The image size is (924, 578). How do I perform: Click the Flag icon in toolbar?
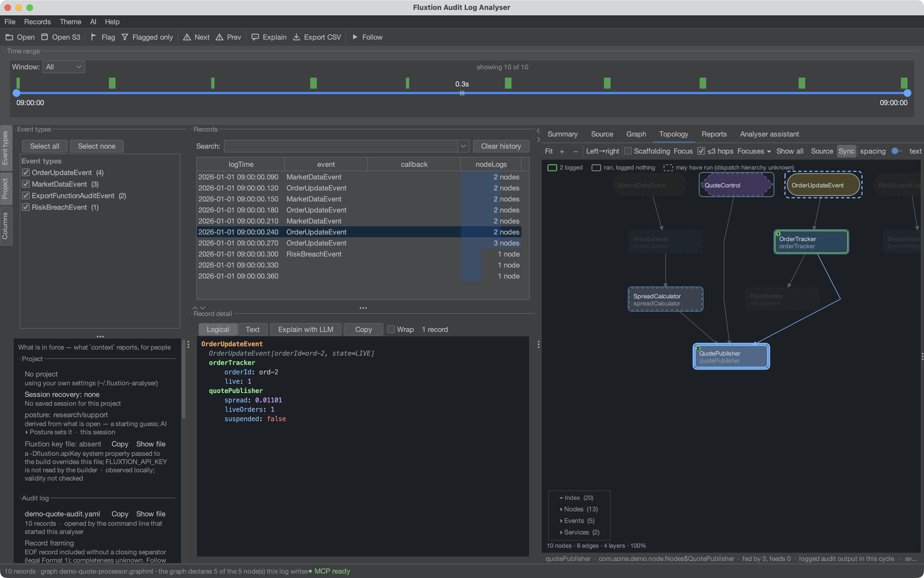[94, 37]
